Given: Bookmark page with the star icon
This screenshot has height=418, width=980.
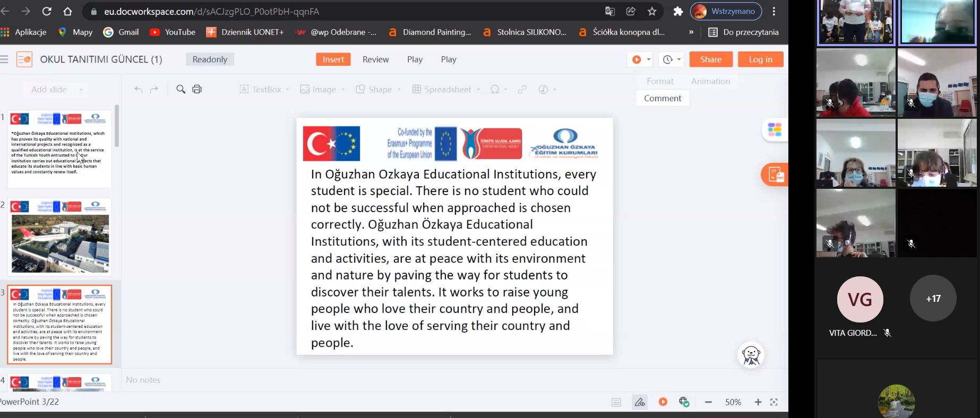Looking at the screenshot, I should tap(652, 11).
